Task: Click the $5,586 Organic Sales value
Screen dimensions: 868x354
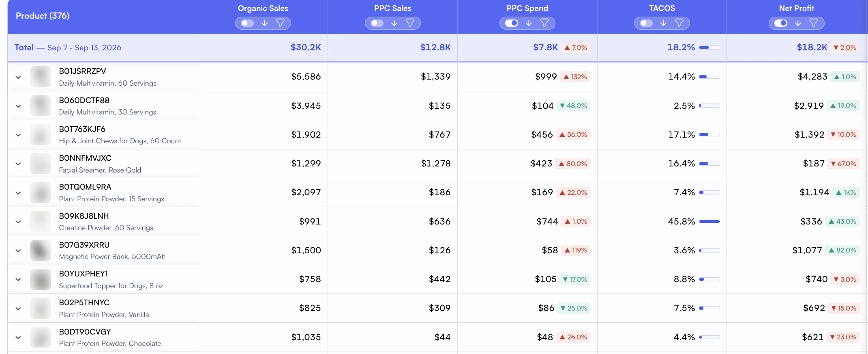Action: (306, 77)
